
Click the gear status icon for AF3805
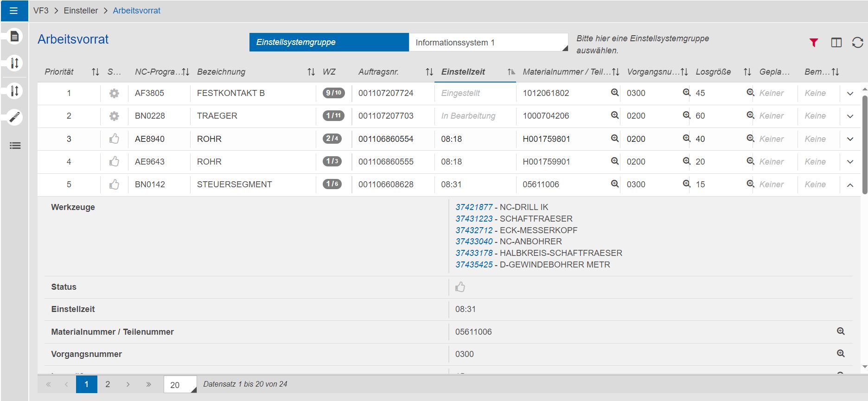click(x=114, y=93)
